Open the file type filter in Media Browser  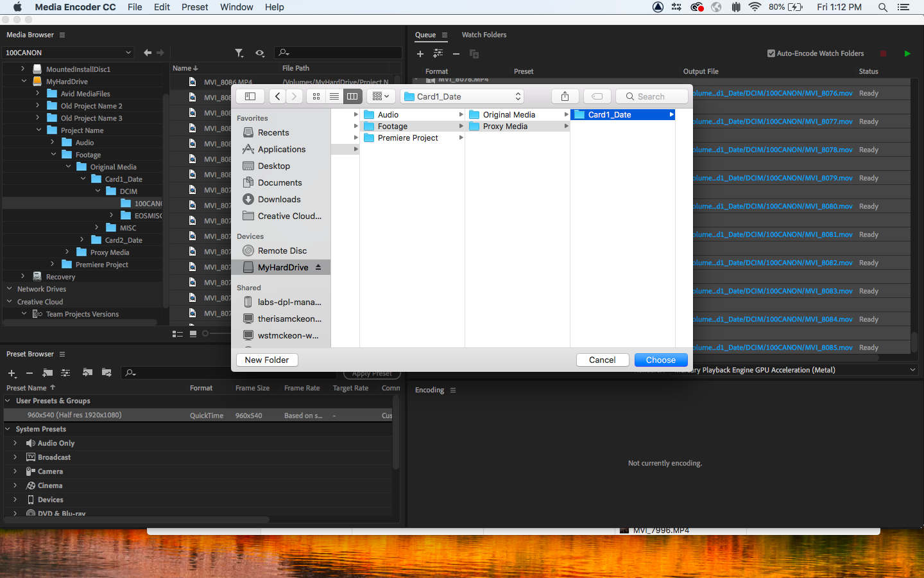pyautogui.click(x=239, y=53)
